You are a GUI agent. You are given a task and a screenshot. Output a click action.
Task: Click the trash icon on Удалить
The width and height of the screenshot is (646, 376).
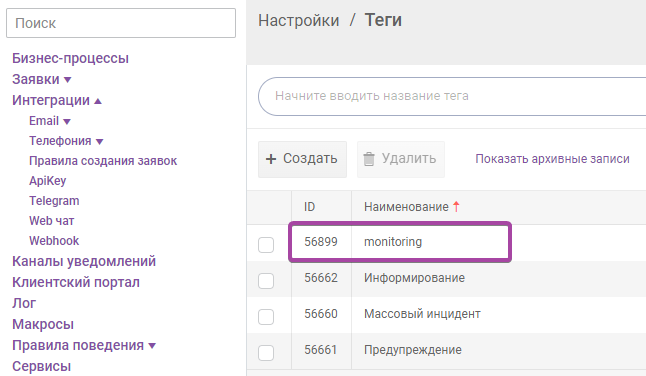[369, 159]
